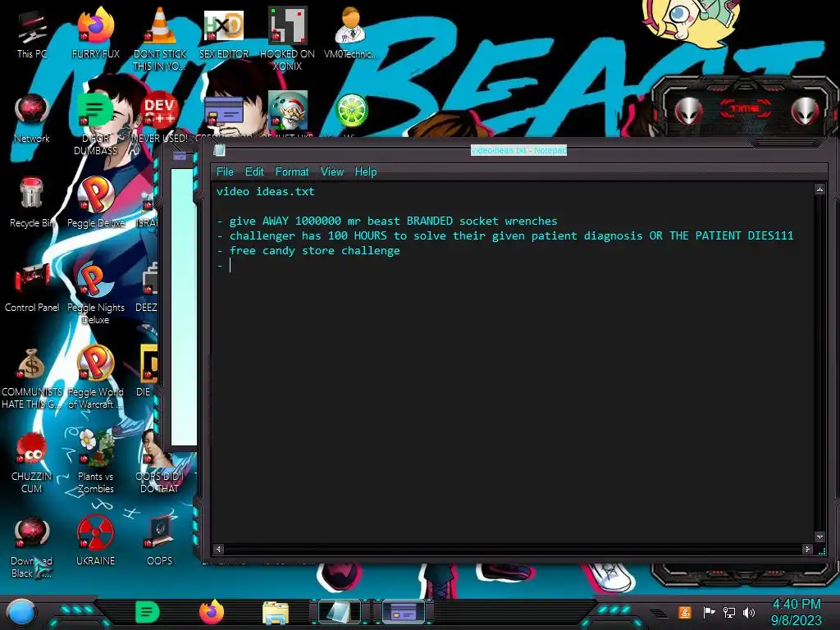
Task: Click the volume speaker tray icon
Action: point(749,612)
